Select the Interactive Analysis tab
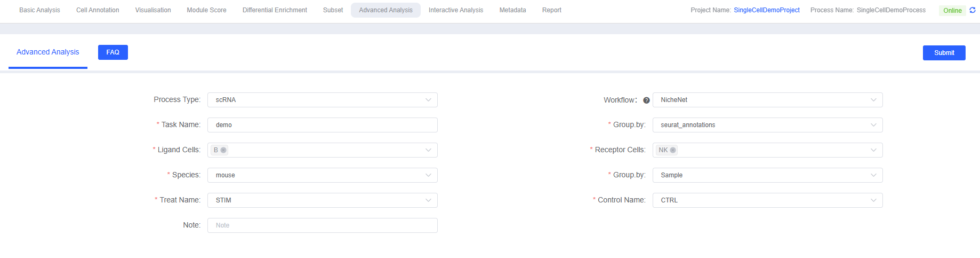 455,10
